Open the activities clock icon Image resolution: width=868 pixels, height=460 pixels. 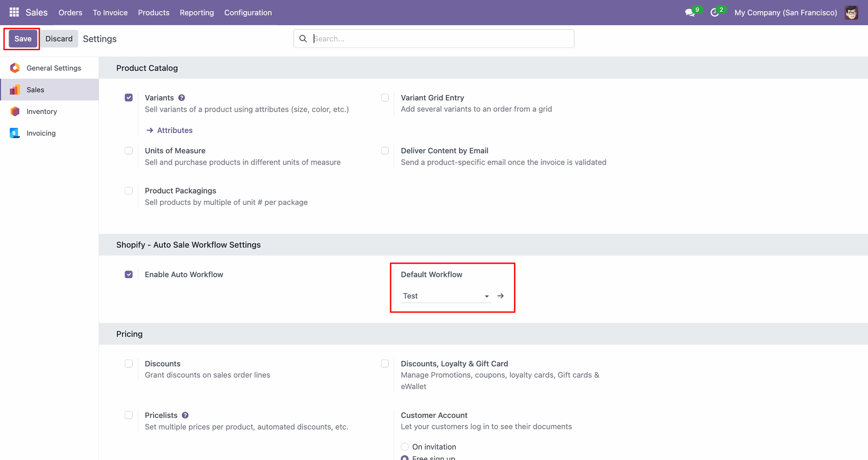pyautogui.click(x=715, y=13)
